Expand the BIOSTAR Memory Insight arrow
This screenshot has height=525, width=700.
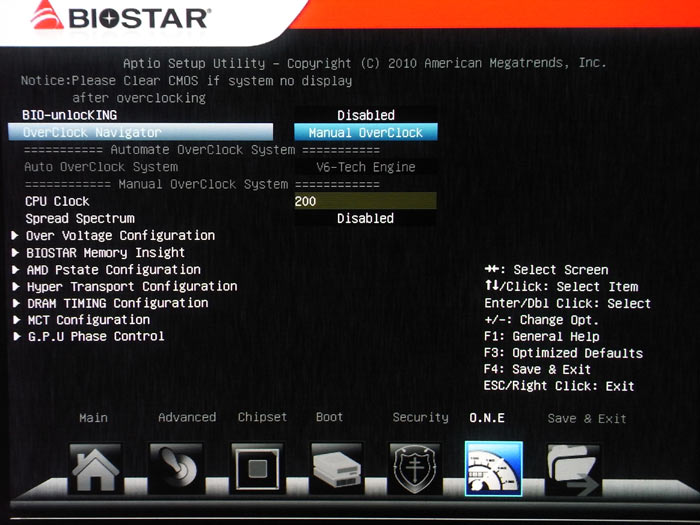(16, 253)
